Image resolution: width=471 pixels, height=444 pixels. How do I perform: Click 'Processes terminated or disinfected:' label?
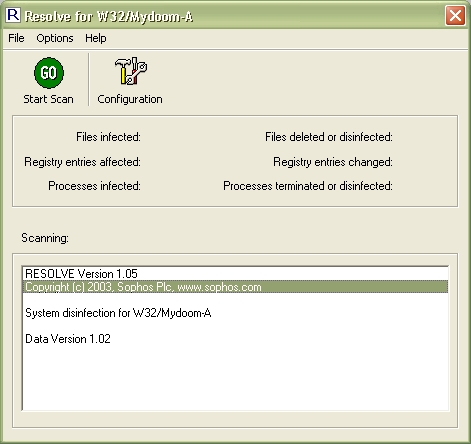308,186
